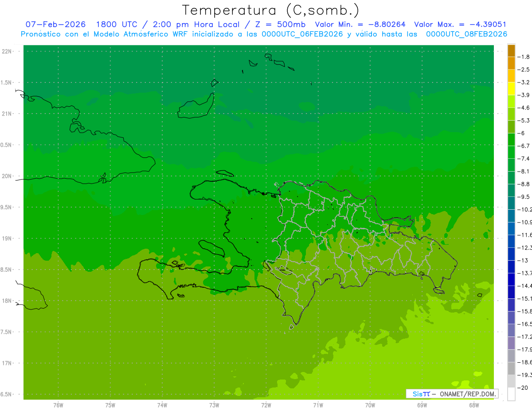This screenshot has width=532, height=411.
Task: Click the "73W" longitude label
Action: [214, 405]
